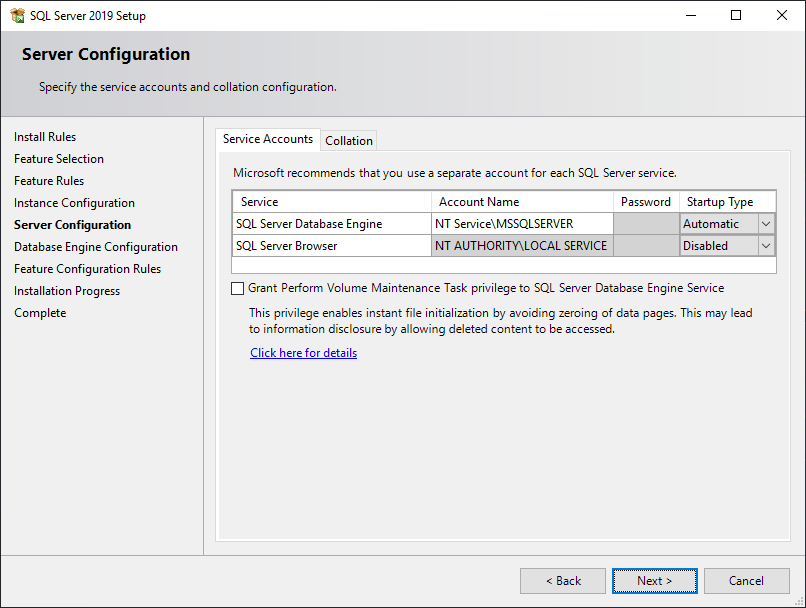This screenshot has width=806, height=608.
Task: Enable Grant Perform Volume Maintenance Task checkbox
Action: pyautogui.click(x=237, y=288)
